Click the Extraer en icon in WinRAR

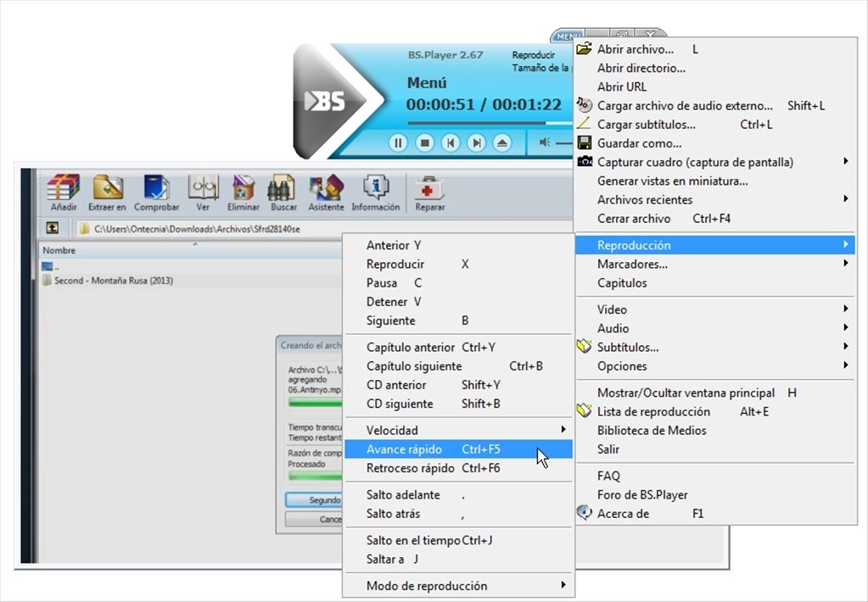click(x=108, y=192)
